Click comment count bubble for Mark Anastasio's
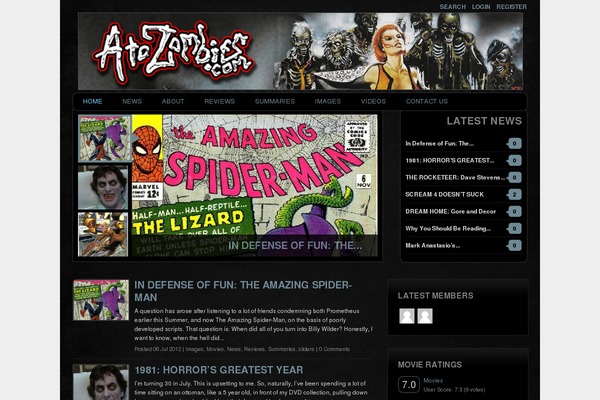 (514, 245)
